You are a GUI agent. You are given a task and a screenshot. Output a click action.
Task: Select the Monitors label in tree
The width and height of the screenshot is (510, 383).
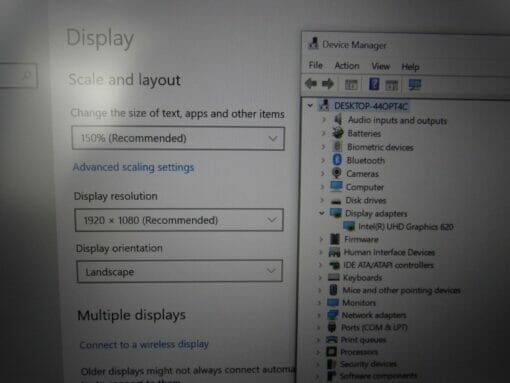[x=359, y=303]
